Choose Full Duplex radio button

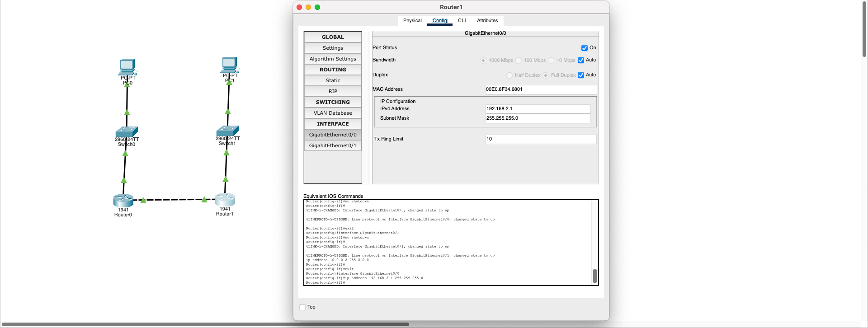click(546, 75)
